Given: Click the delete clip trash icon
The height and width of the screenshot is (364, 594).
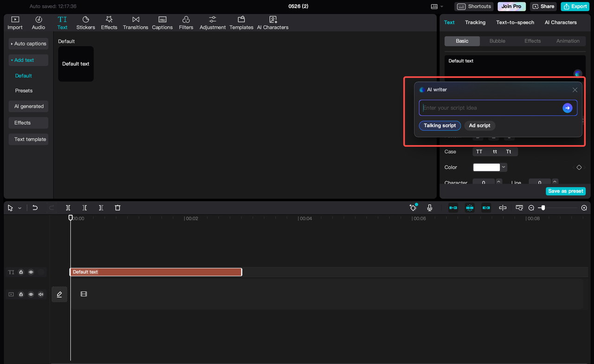Looking at the screenshot, I should tap(117, 208).
